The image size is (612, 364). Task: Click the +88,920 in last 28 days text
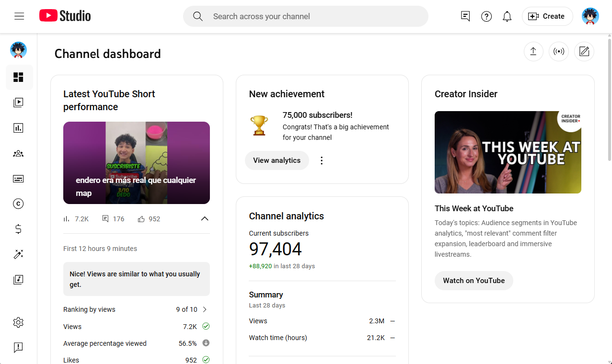coord(282,266)
